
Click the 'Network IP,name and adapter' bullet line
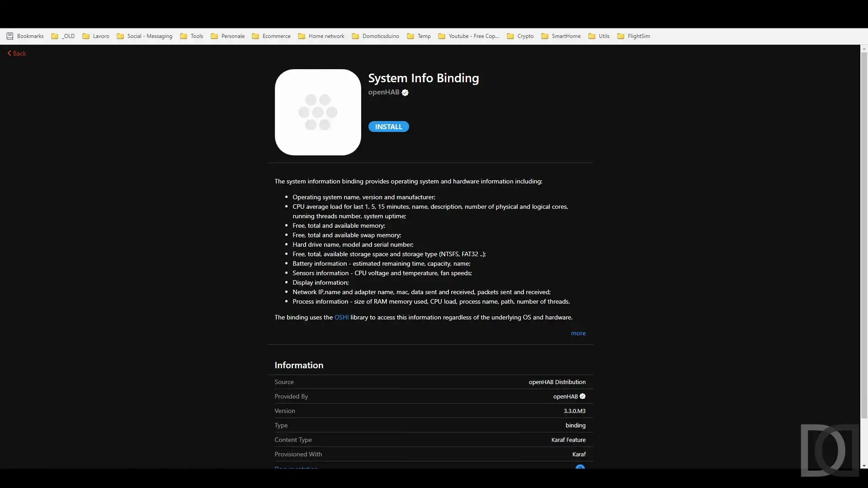pyautogui.click(x=421, y=292)
